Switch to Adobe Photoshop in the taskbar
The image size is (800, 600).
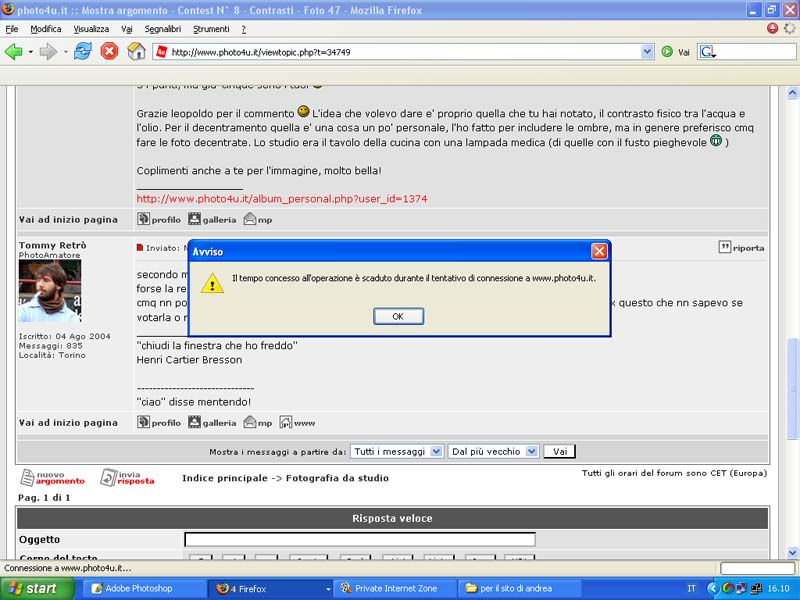coord(137,589)
